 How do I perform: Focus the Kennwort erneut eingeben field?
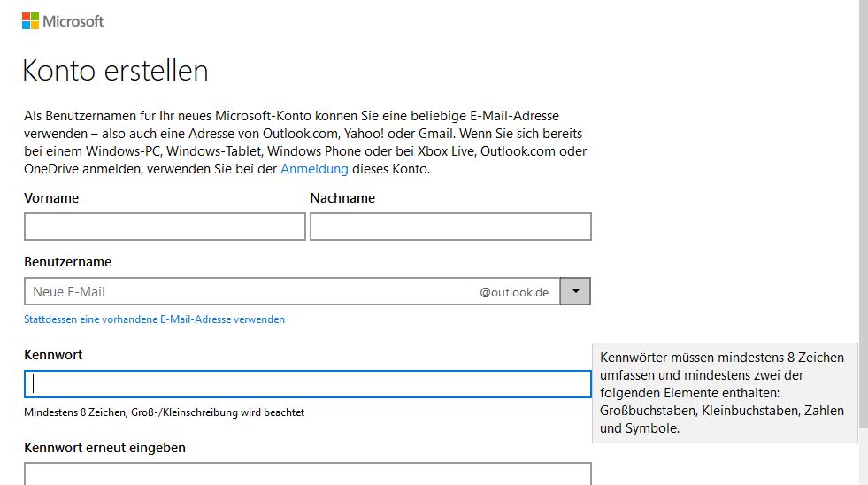tap(308, 473)
